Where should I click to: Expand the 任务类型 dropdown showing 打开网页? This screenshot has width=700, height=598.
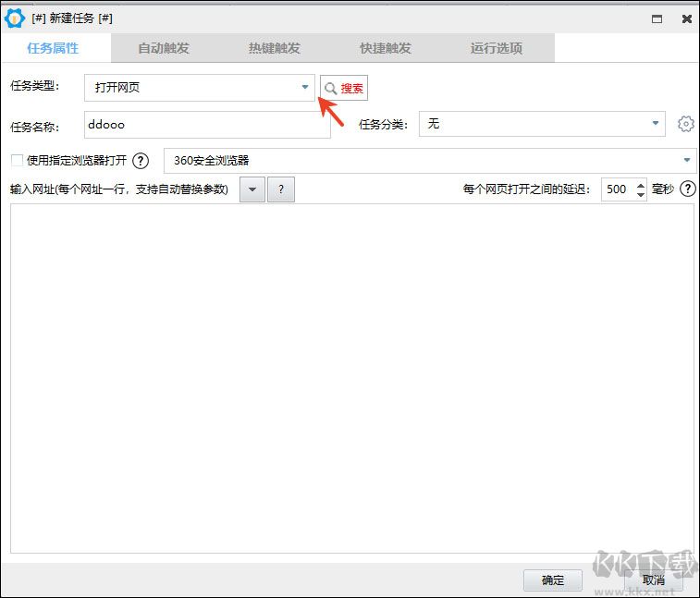(x=305, y=88)
